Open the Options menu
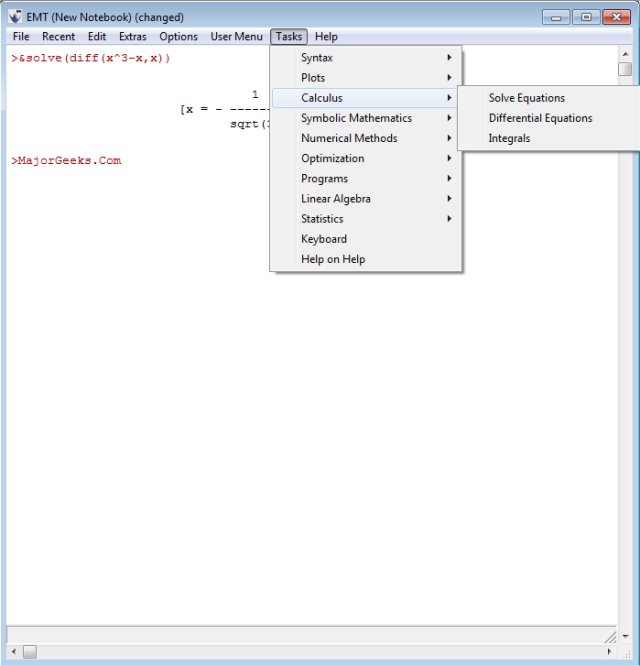This screenshot has width=640, height=666. click(178, 37)
